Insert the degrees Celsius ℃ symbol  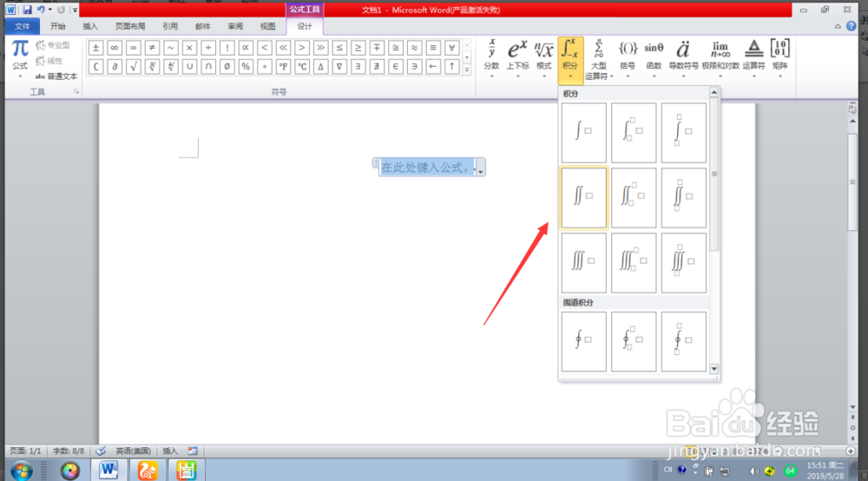(302, 67)
